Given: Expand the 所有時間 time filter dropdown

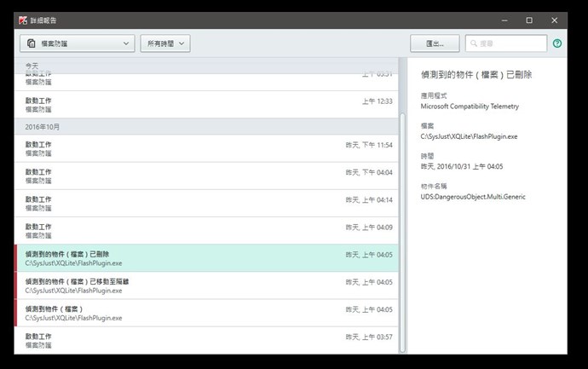Looking at the screenshot, I should point(164,43).
